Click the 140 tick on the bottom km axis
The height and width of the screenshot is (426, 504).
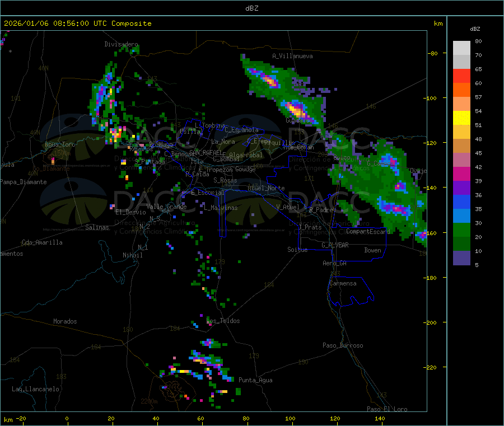pos(380,418)
